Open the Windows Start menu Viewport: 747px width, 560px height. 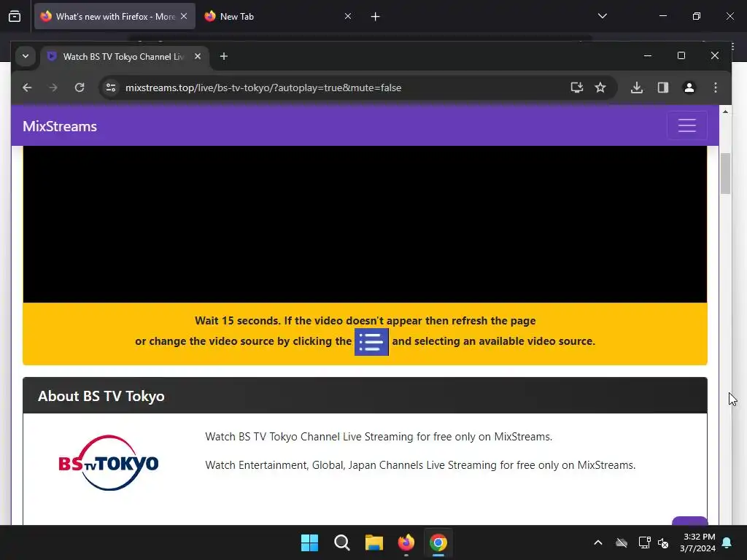click(309, 542)
